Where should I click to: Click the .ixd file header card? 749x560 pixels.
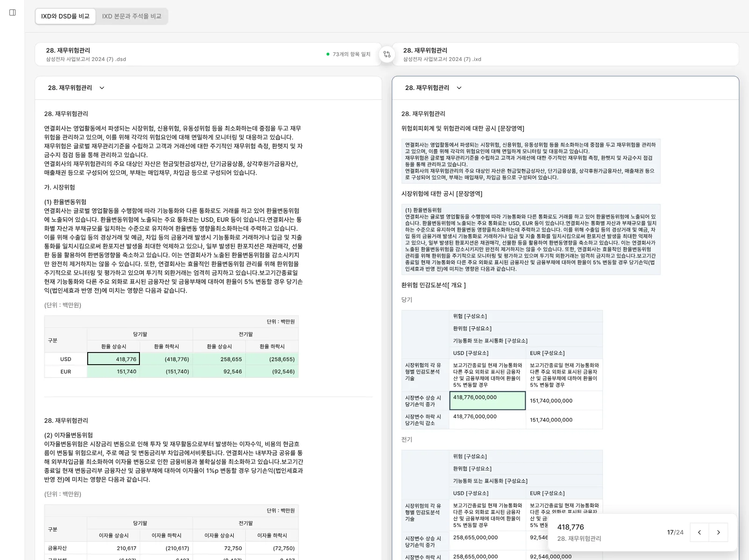pyautogui.click(x=565, y=55)
